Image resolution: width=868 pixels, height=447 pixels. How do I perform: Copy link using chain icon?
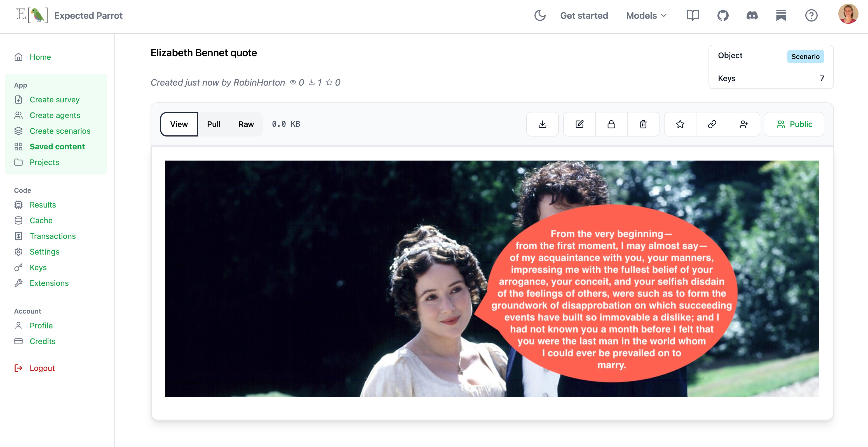click(x=712, y=124)
